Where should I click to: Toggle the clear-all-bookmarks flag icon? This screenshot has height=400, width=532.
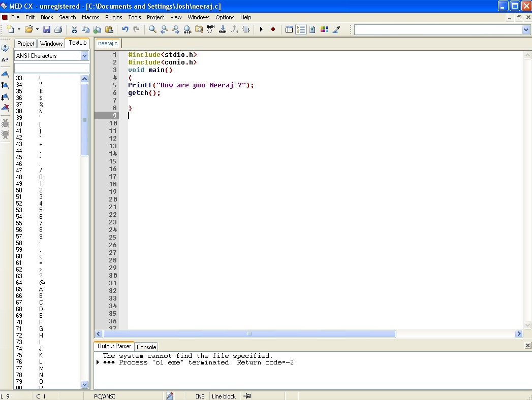(x=5, y=108)
